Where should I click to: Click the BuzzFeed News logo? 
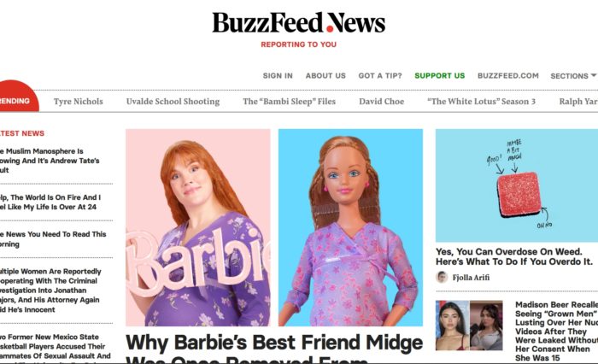point(299,23)
